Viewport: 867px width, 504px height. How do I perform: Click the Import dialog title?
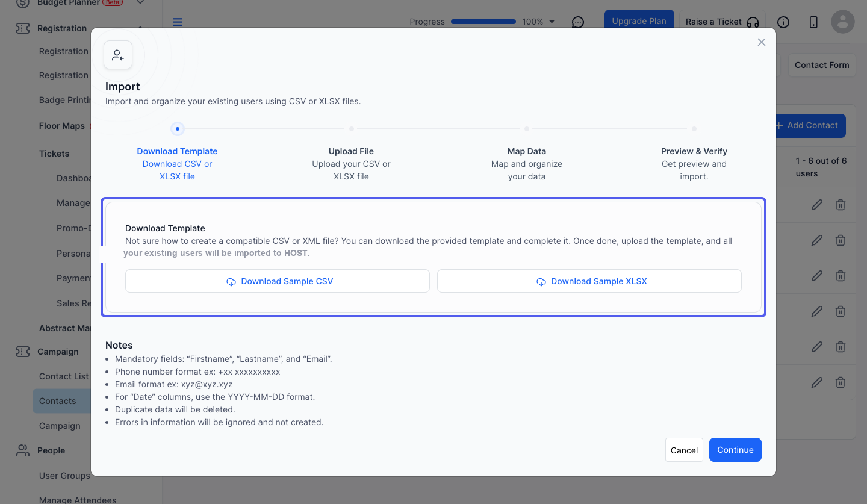(123, 87)
